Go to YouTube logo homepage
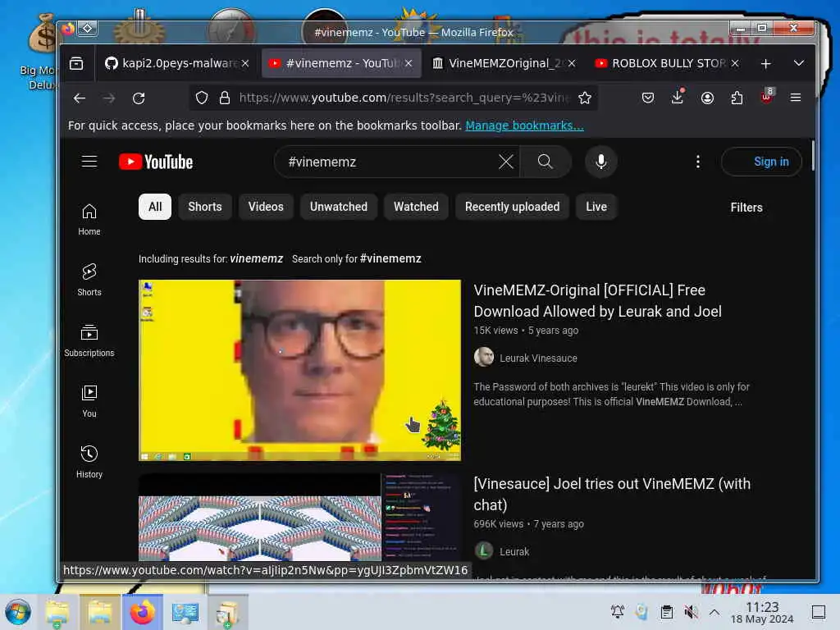Image resolution: width=840 pixels, height=630 pixels. pyautogui.click(x=156, y=162)
